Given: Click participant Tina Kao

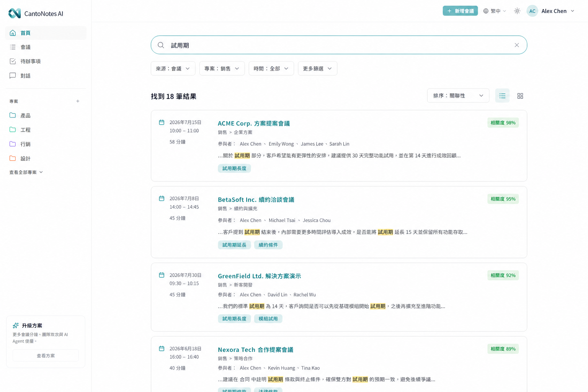Looking at the screenshot, I should point(310,368).
